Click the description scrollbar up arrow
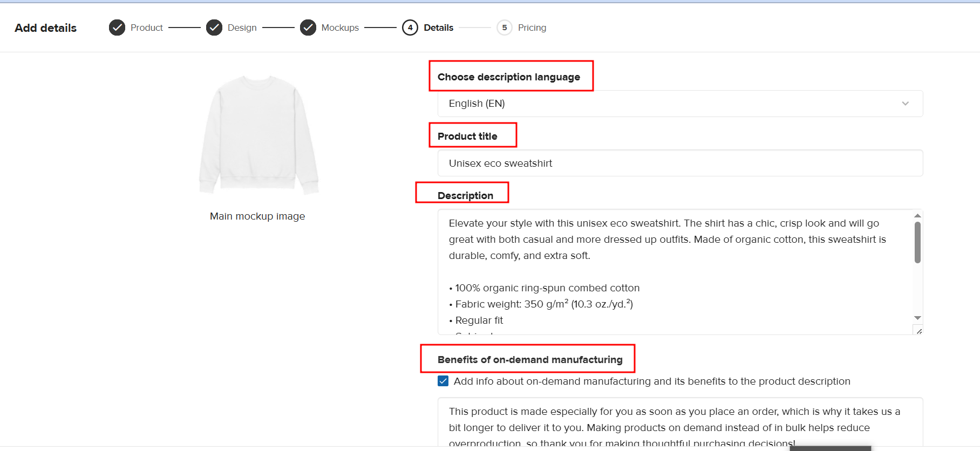This screenshot has width=980, height=451. point(917,216)
